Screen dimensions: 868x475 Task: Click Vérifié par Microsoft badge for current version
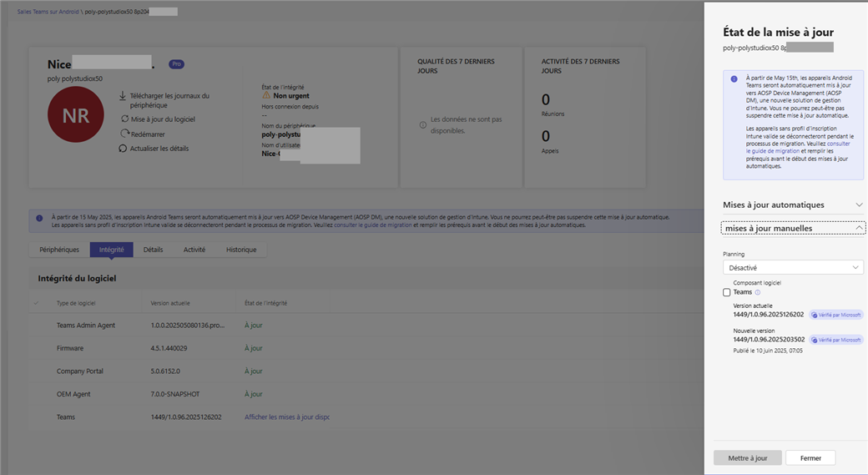836,315
